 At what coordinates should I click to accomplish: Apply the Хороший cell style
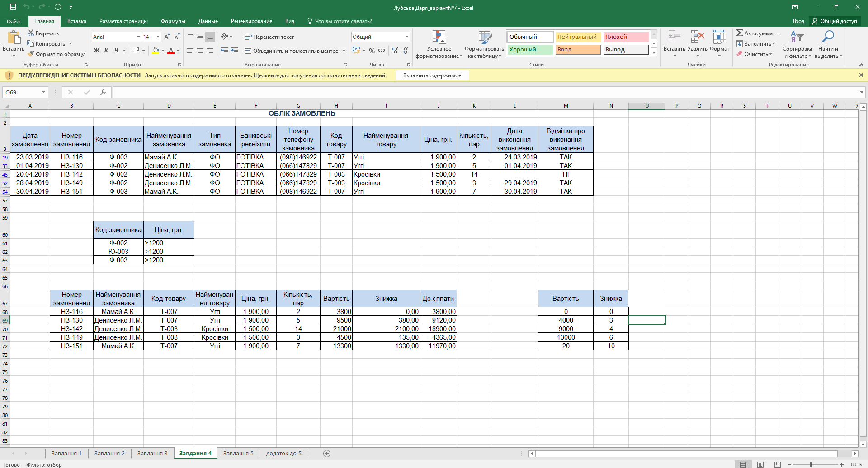coord(530,50)
